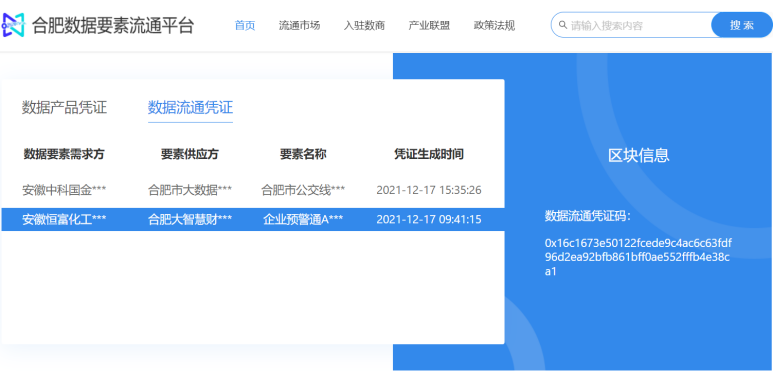Select row 安徽恒富化工***
774x371 pixels.
(x=253, y=220)
